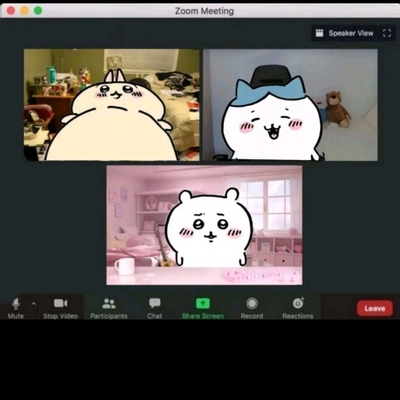Viewport: 400px width, 400px height.
Task: Click the Share Screen label text
Action: coord(203,316)
